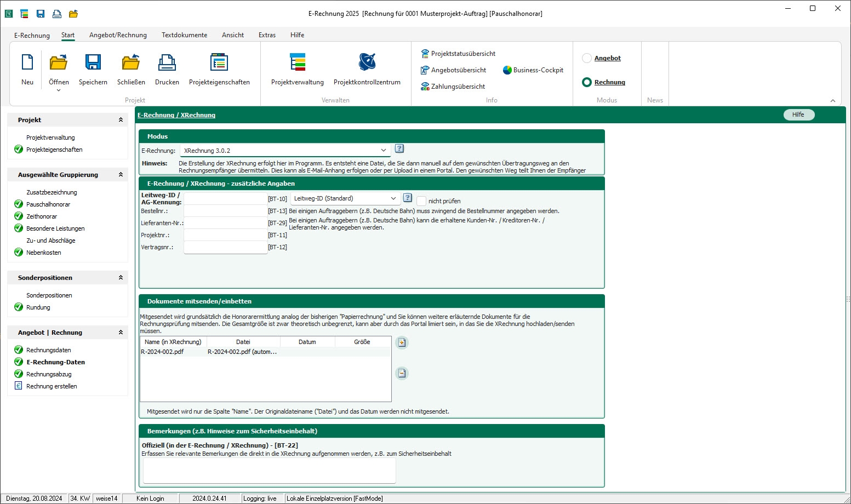
Task: Switch to the Start ribbon tab
Action: click(68, 35)
